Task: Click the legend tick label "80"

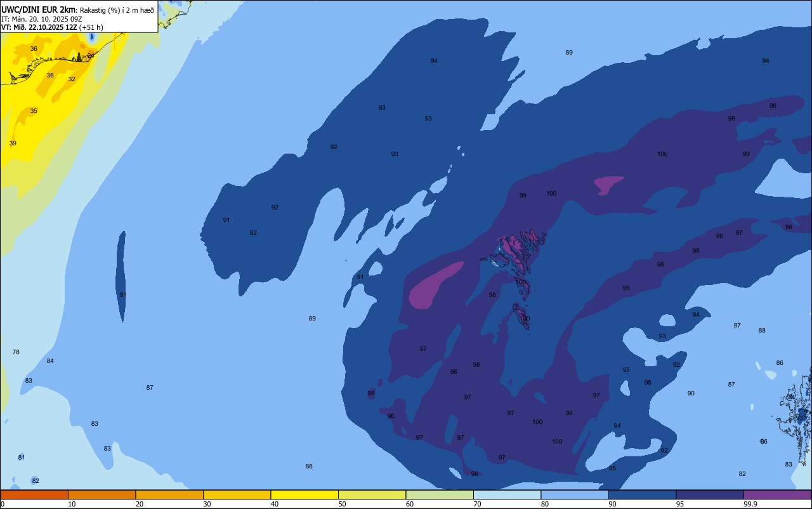Action: tap(545, 504)
